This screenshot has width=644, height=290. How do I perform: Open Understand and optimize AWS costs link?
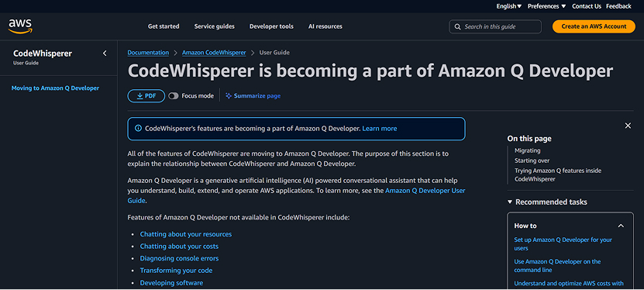[x=569, y=284]
